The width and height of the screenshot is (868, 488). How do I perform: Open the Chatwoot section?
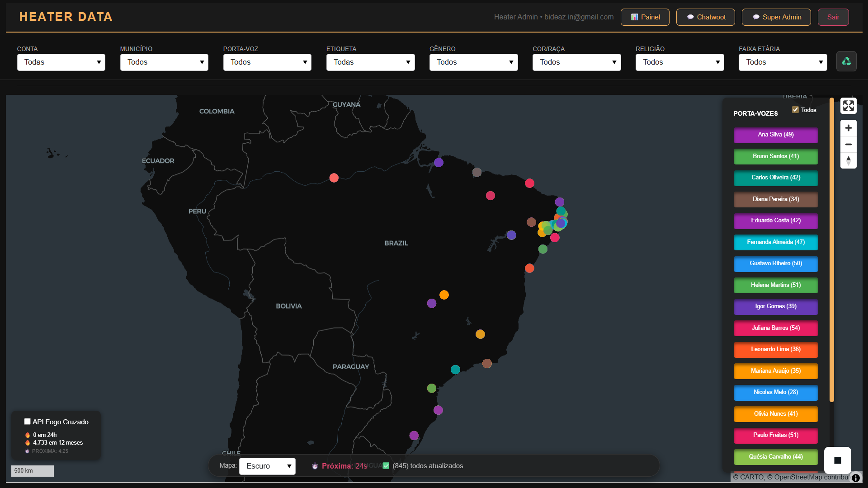[705, 17]
